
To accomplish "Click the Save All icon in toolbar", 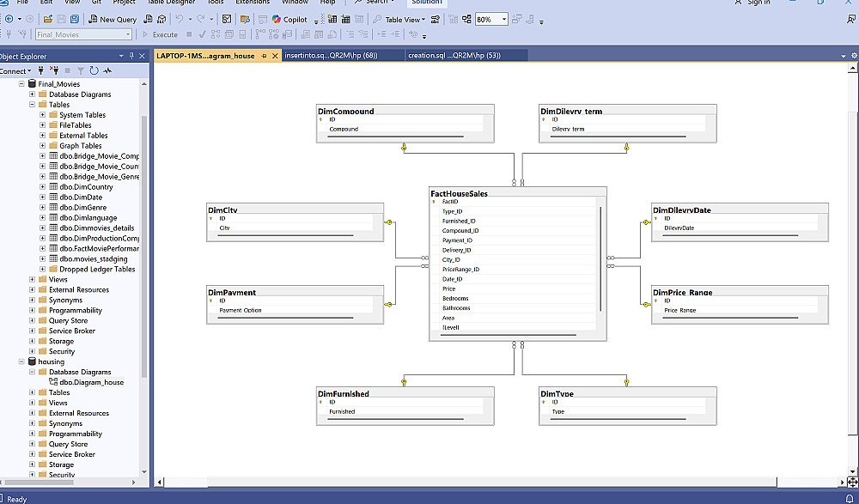I will (x=75, y=19).
